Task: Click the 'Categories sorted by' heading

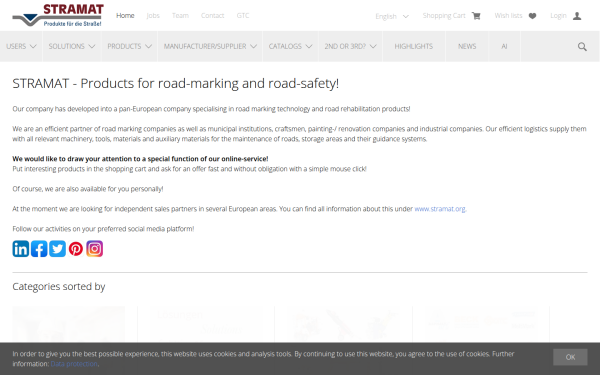Action: coord(59,287)
